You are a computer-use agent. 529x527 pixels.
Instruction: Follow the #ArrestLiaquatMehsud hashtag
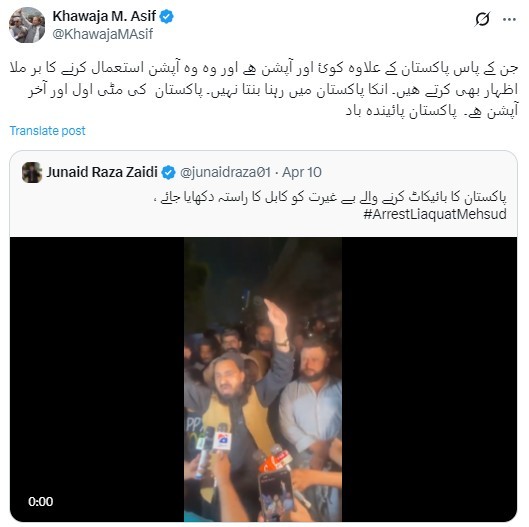pos(435,214)
